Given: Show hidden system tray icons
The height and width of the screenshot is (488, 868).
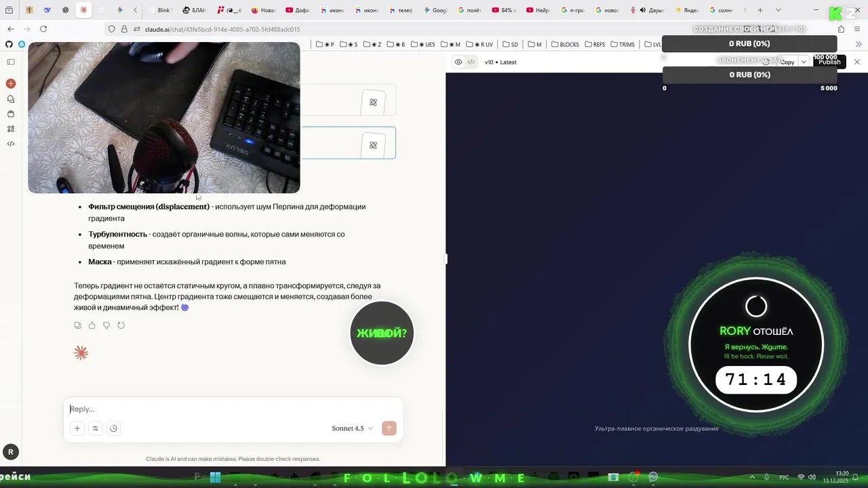Looking at the screenshot, I should [752, 477].
